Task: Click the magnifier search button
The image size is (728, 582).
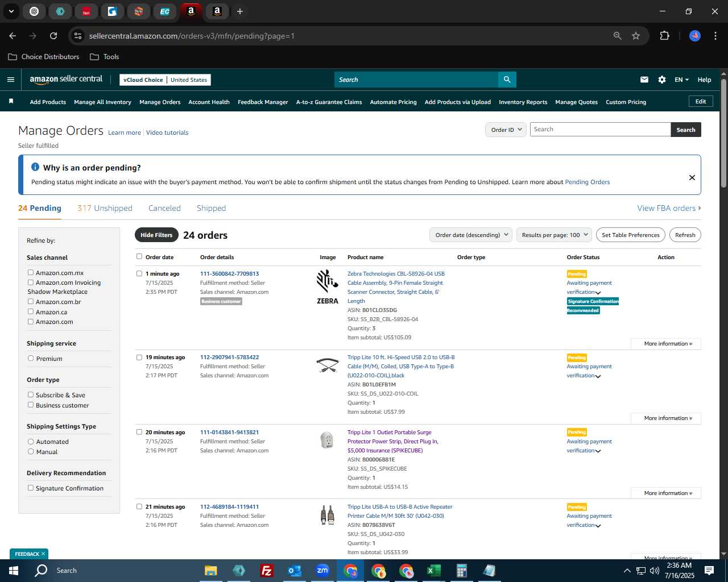Action: (507, 80)
